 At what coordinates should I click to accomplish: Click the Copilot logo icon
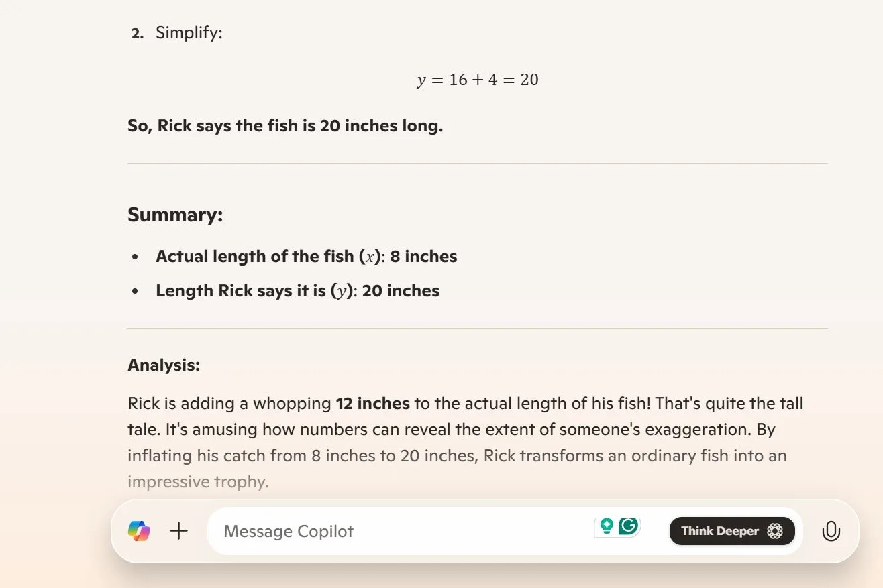click(139, 531)
